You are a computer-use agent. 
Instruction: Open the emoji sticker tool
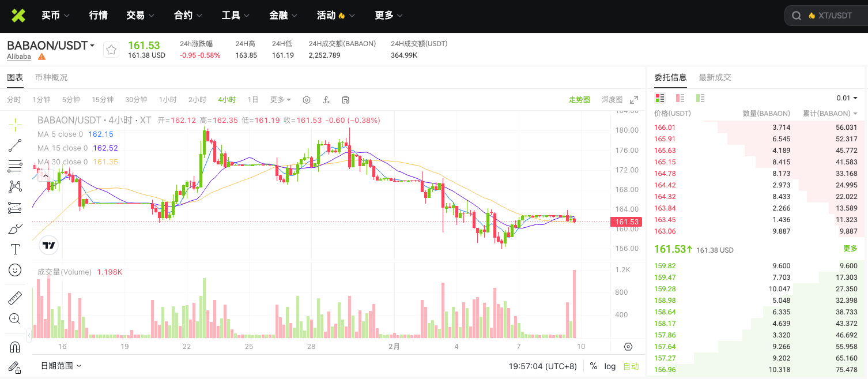(x=15, y=270)
